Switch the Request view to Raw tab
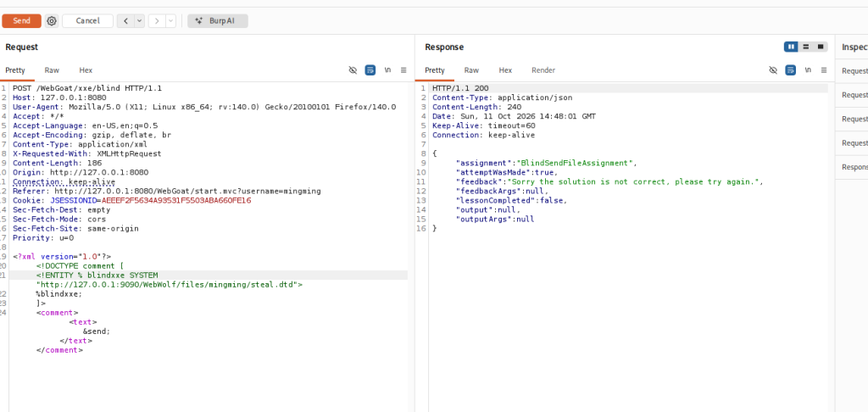 point(52,70)
